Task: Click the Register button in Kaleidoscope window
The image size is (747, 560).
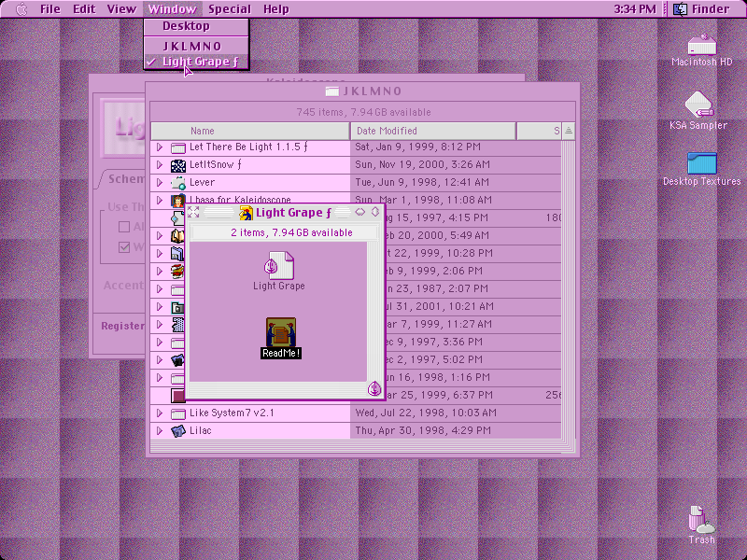Action: [x=122, y=326]
